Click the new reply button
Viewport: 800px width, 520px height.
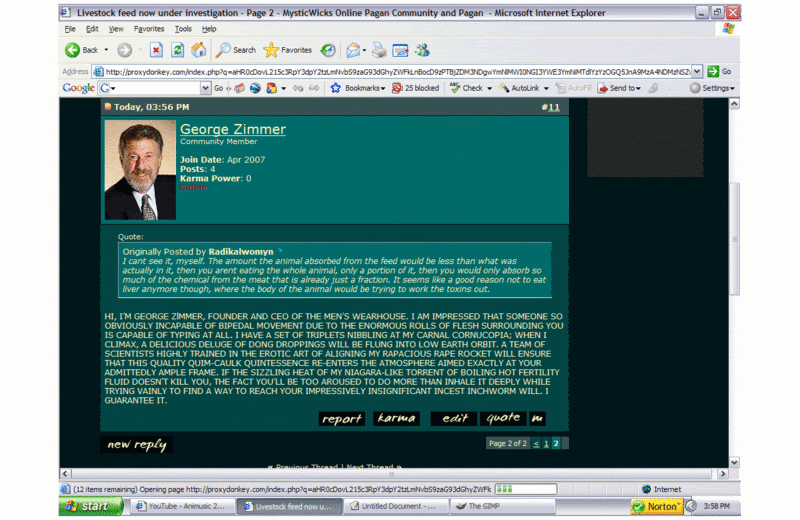(136, 444)
